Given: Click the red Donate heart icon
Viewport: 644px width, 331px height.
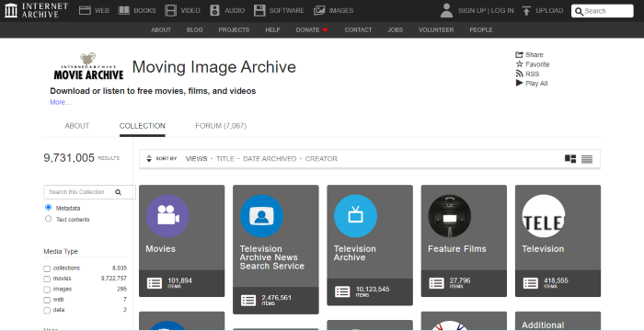Looking at the screenshot, I should tap(325, 30).
